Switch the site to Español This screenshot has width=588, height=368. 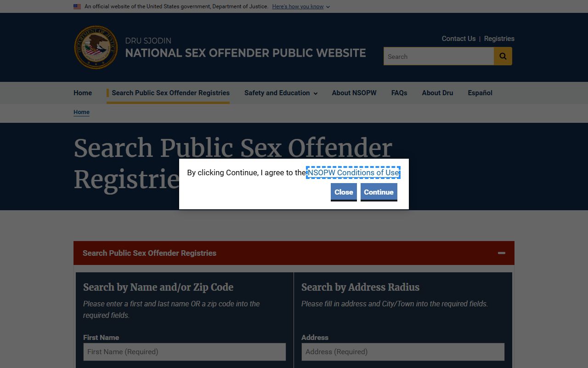tap(480, 93)
